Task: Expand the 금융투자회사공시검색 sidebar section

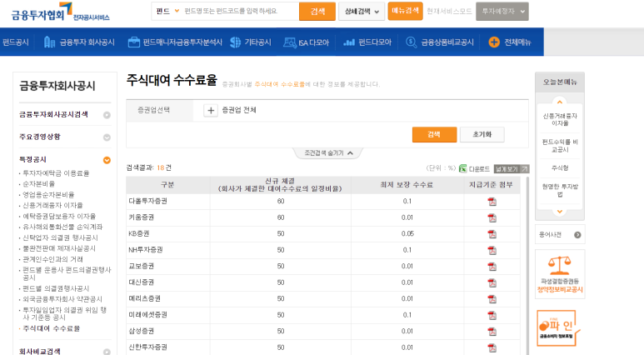Action: pyautogui.click(x=107, y=115)
